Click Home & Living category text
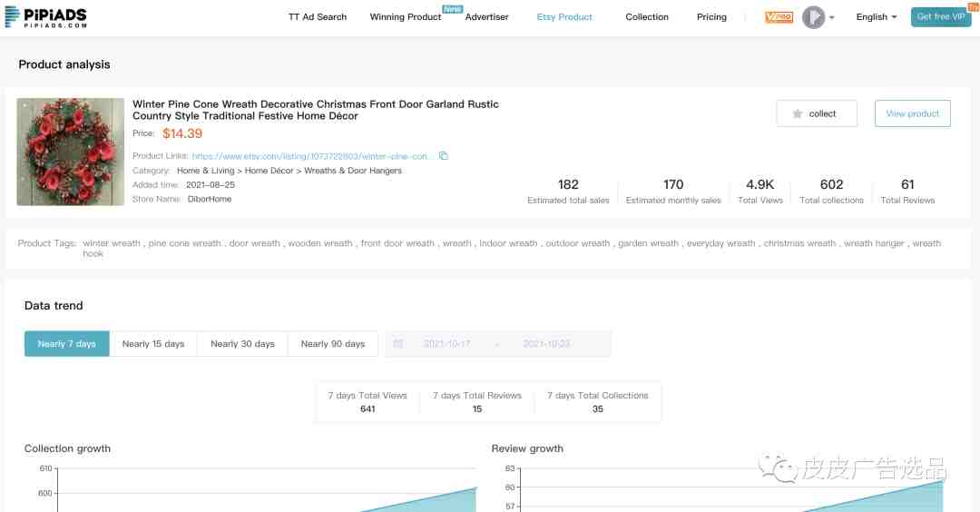This screenshot has height=512, width=980. 206,171
